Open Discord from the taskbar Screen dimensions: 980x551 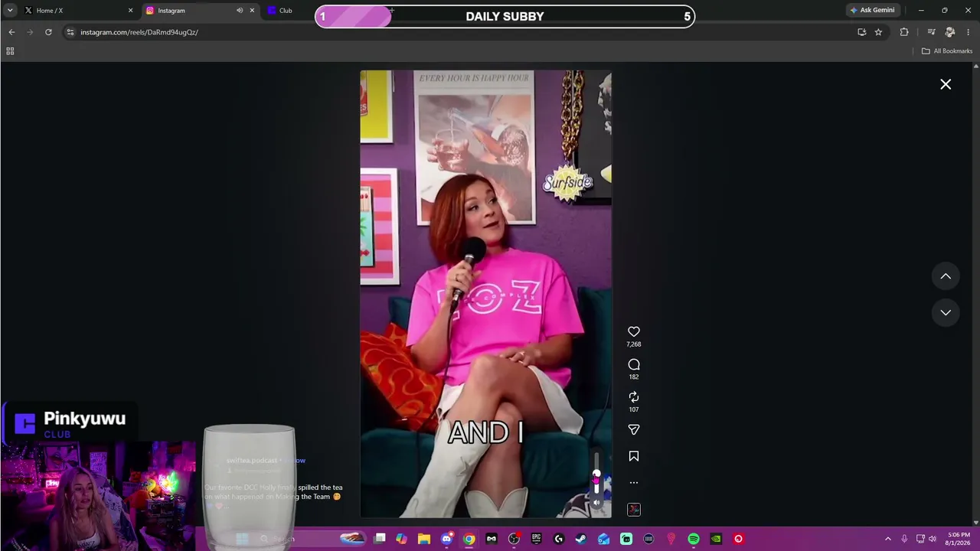pos(446,539)
